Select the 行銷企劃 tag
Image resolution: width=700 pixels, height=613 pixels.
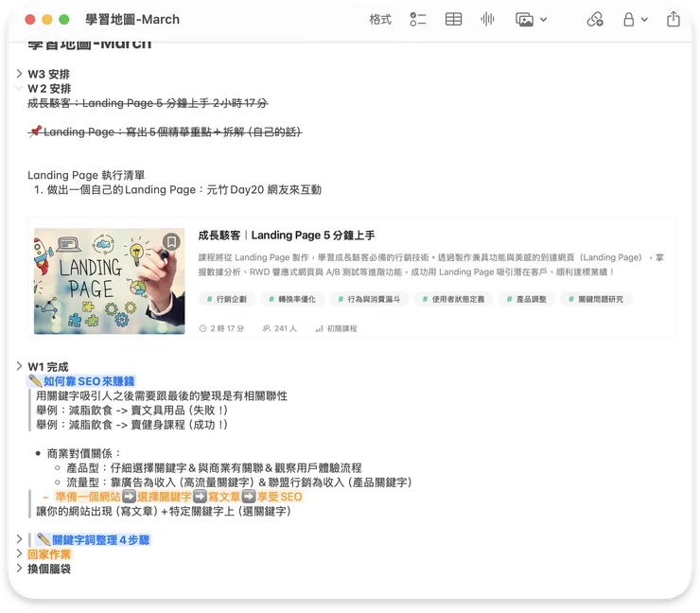click(x=227, y=299)
